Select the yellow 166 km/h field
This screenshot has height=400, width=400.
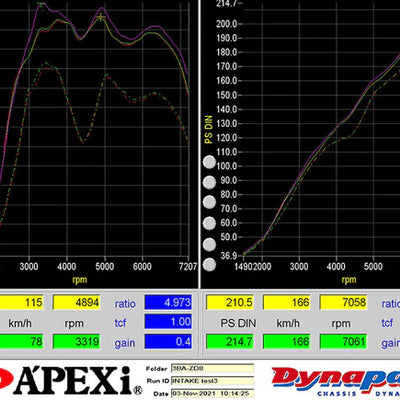point(287,302)
